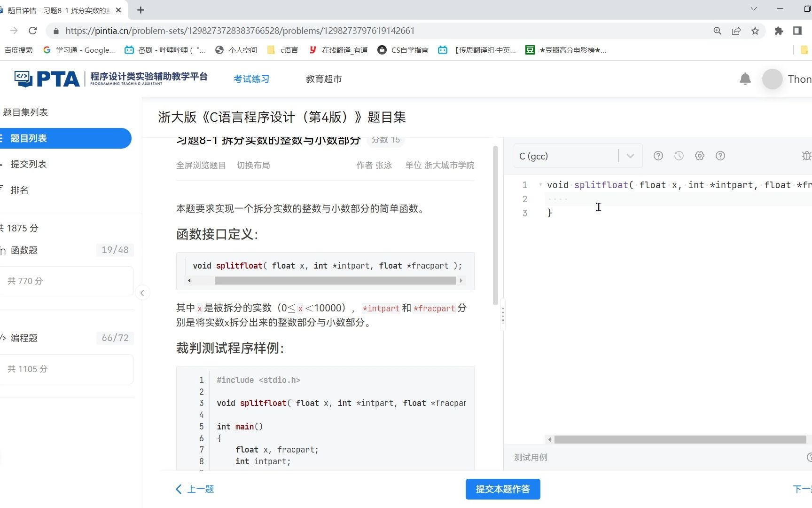Expand browser tab search chevron
Viewport: 812px width, 508px height.
753,9
